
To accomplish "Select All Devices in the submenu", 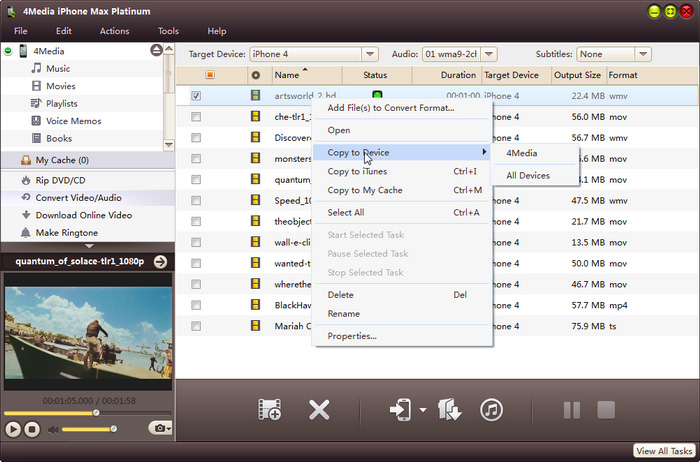I will (x=528, y=175).
